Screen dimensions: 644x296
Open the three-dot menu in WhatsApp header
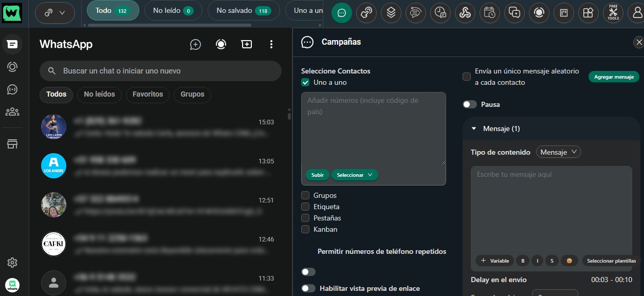(x=271, y=44)
